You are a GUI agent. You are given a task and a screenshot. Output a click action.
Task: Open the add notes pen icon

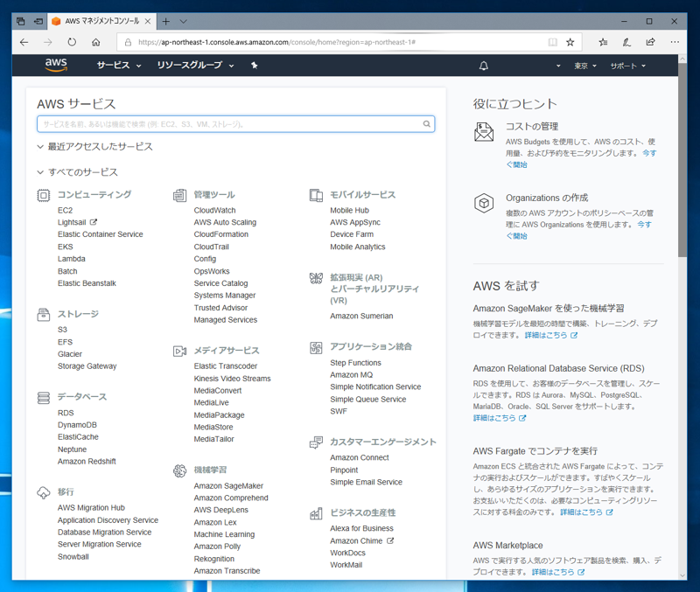[x=626, y=42]
